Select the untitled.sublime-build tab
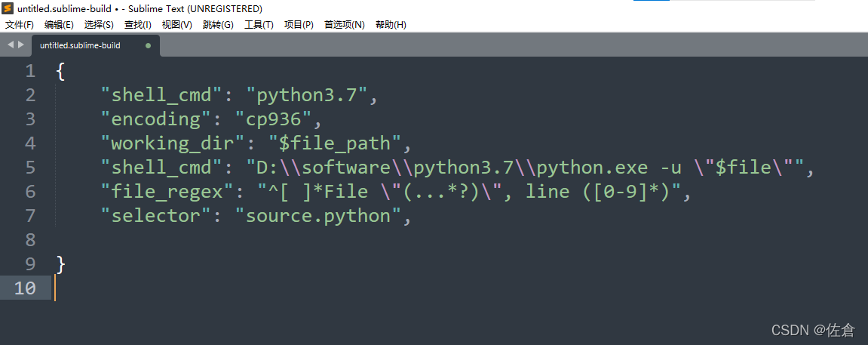The width and height of the screenshot is (868, 345). (95, 45)
